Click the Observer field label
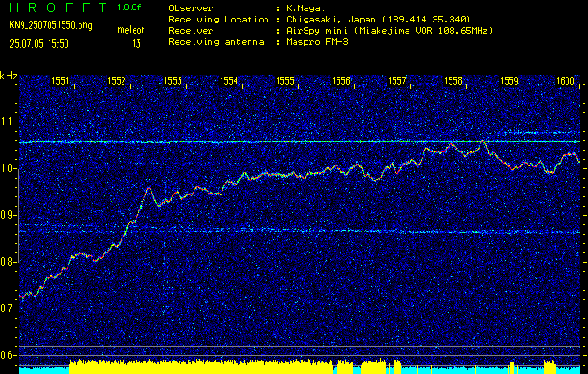588x374 pixels. [191, 8]
